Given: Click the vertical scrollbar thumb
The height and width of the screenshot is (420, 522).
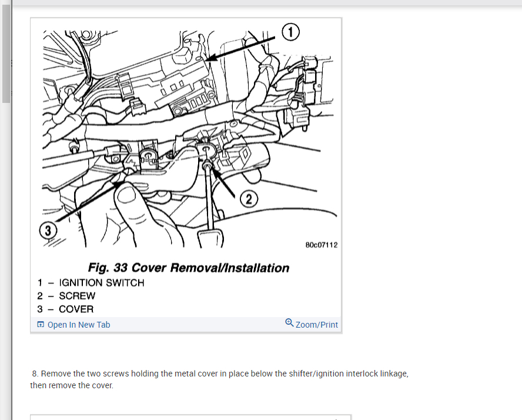Looking at the screenshot, I should coord(6,54).
